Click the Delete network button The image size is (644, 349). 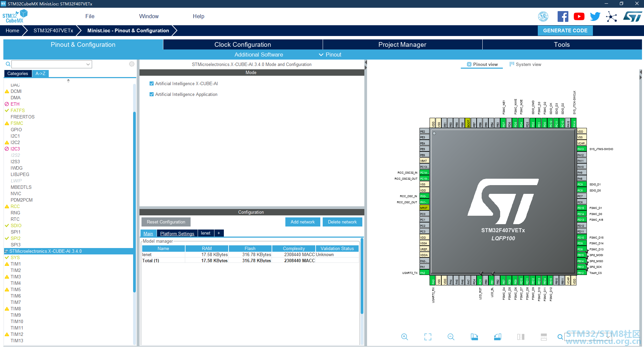[x=343, y=222]
